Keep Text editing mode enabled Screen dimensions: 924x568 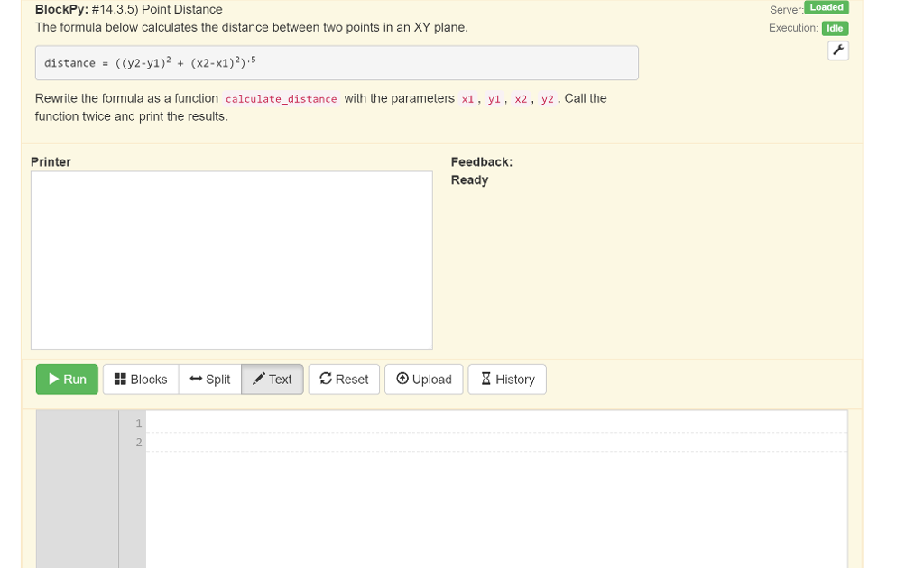273,379
